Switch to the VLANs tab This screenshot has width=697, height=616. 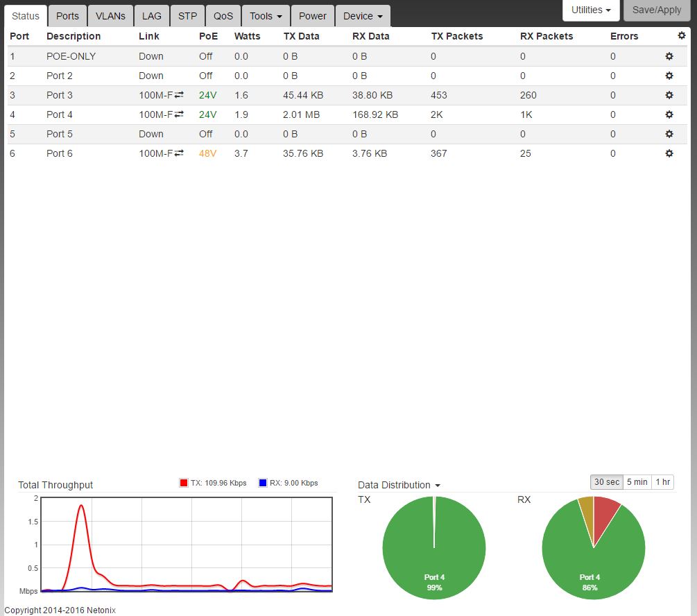pyautogui.click(x=110, y=16)
